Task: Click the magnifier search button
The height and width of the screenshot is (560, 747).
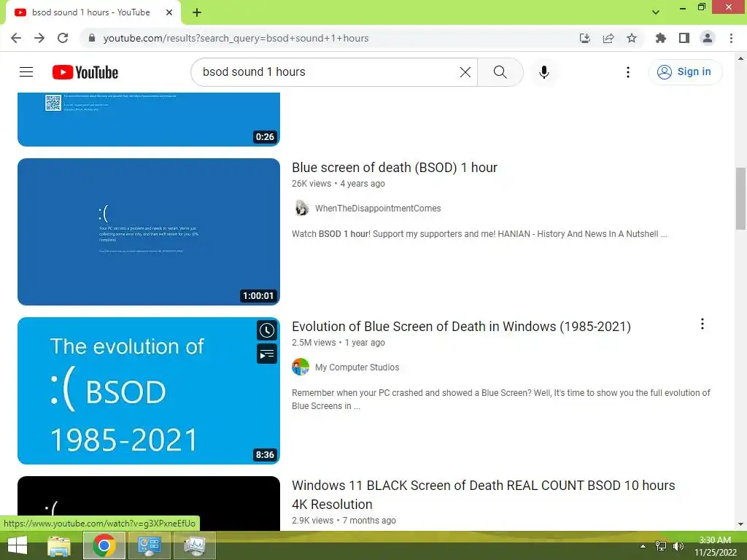Action: tap(500, 72)
